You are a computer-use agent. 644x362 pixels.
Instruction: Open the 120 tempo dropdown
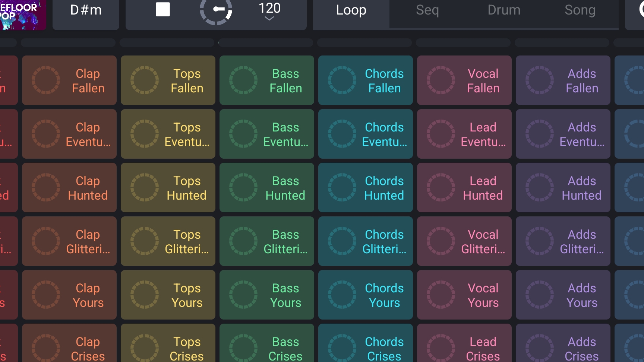pos(269,11)
